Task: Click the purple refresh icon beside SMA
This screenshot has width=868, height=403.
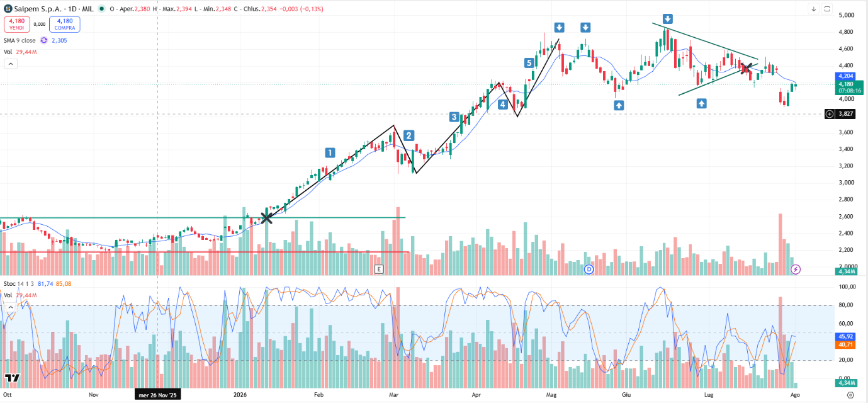Action: click(x=44, y=40)
